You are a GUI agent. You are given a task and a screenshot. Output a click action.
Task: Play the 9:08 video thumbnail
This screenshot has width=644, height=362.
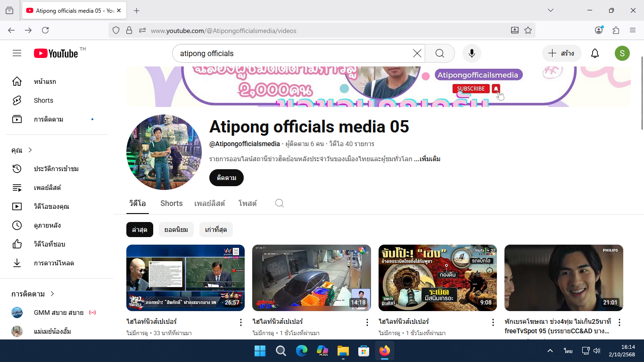(x=438, y=278)
